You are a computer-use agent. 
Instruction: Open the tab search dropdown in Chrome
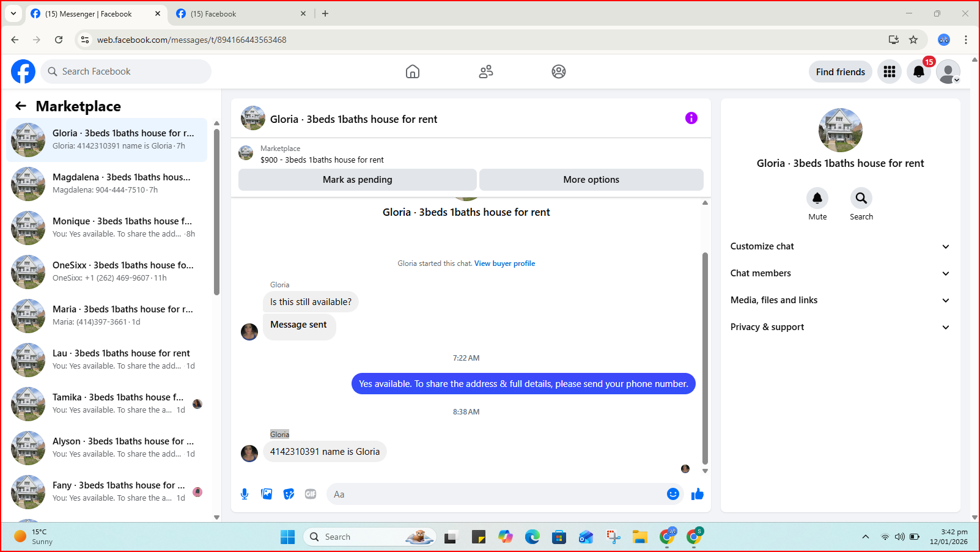click(x=13, y=13)
